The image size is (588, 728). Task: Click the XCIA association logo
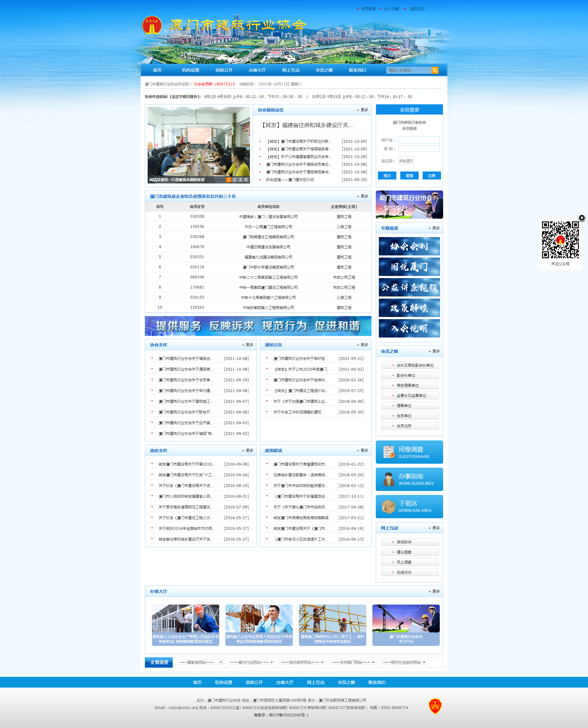[x=151, y=25]
